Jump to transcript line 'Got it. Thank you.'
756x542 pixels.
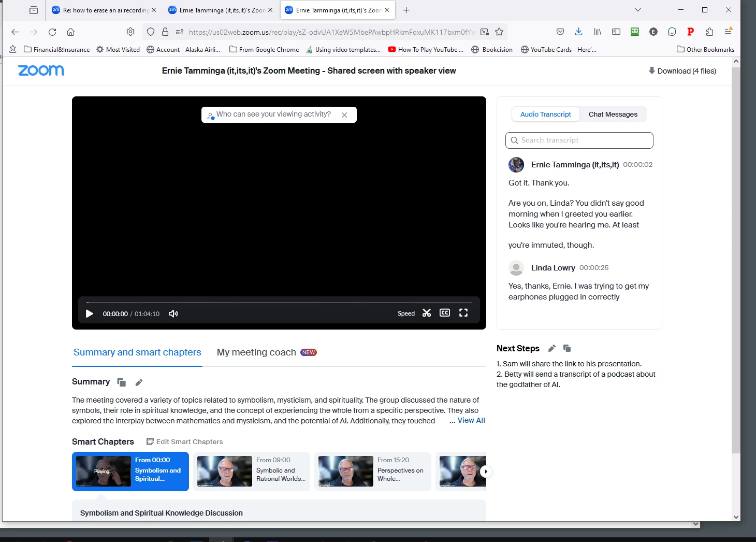click(x=539, y=183)
